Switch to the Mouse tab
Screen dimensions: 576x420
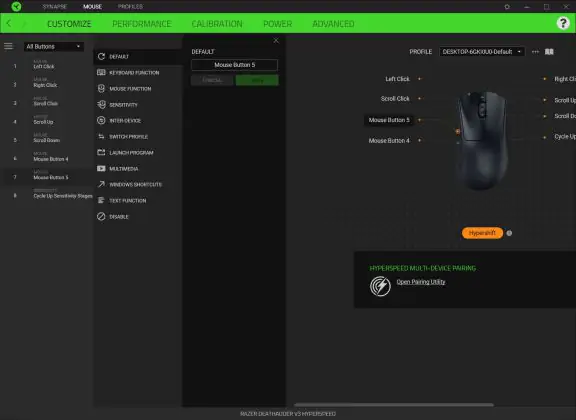tap(92, 7)
